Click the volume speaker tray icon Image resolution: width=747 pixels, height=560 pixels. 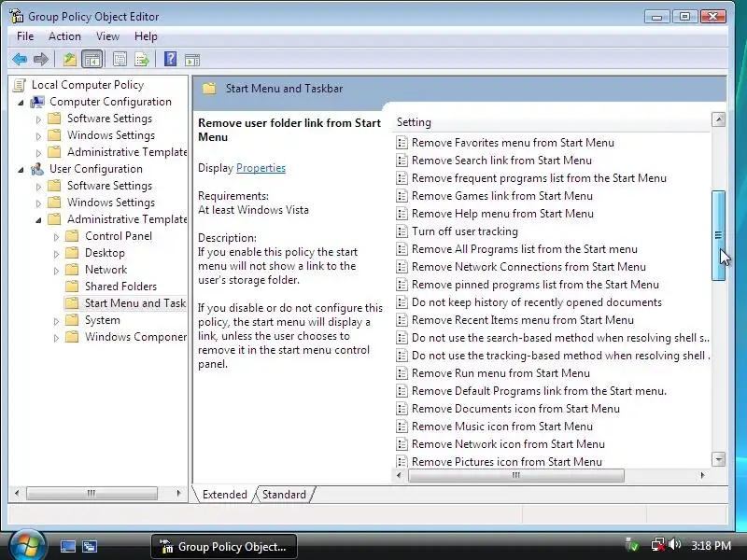tap(674, 544)
